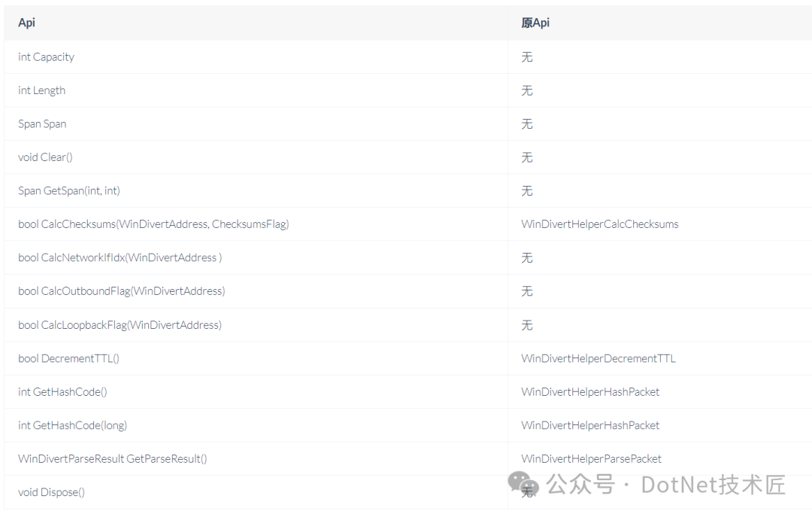Click bool CalcChecksums(WinDivertAddress, ChecksumsFlag) cell
The image size is (812, 517).
[x=153, y=224]
